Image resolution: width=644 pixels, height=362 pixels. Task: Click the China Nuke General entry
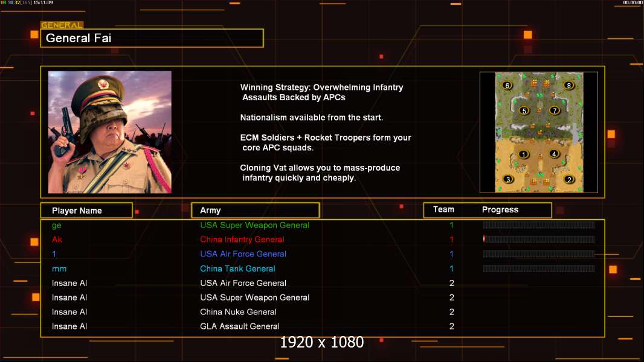tap(238, 312)
